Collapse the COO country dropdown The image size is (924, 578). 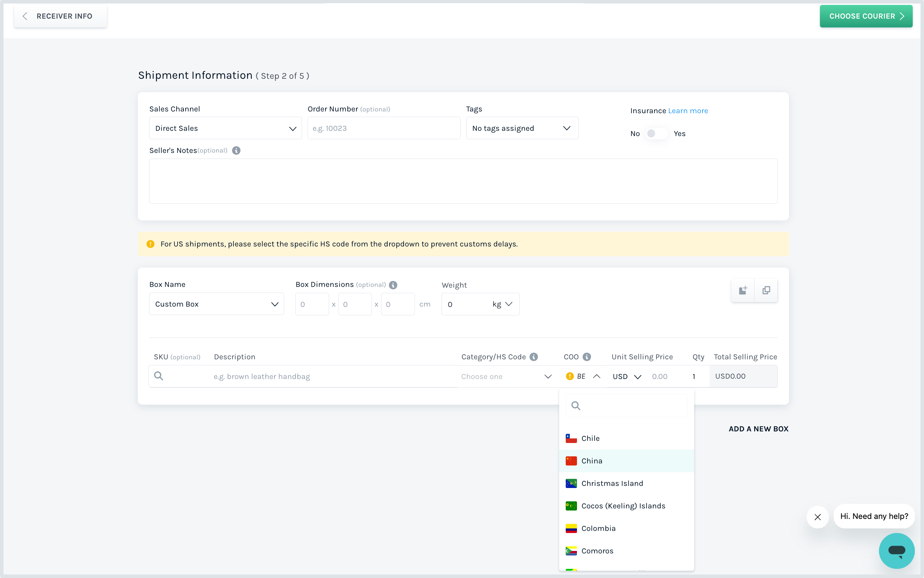[x=596, y=377]
